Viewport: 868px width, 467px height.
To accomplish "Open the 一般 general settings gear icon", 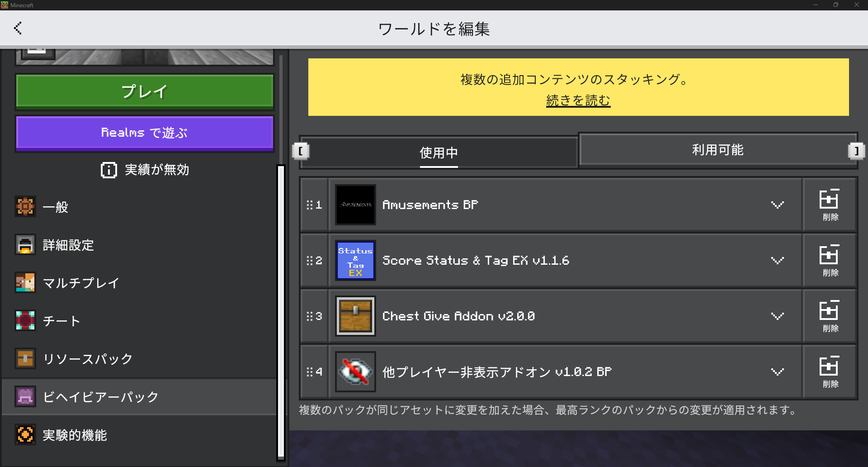I will tap(25, 206).
